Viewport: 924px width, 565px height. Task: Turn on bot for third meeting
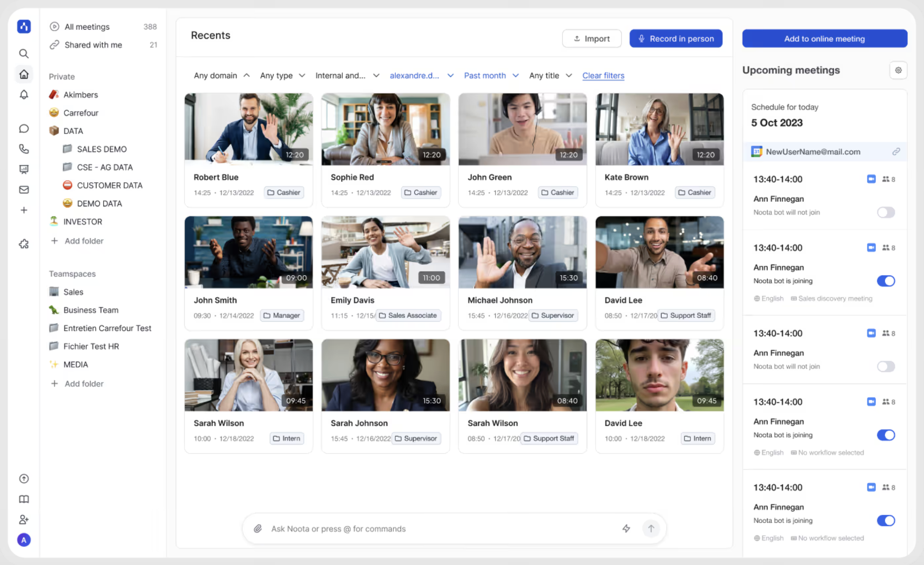point(886,366)
